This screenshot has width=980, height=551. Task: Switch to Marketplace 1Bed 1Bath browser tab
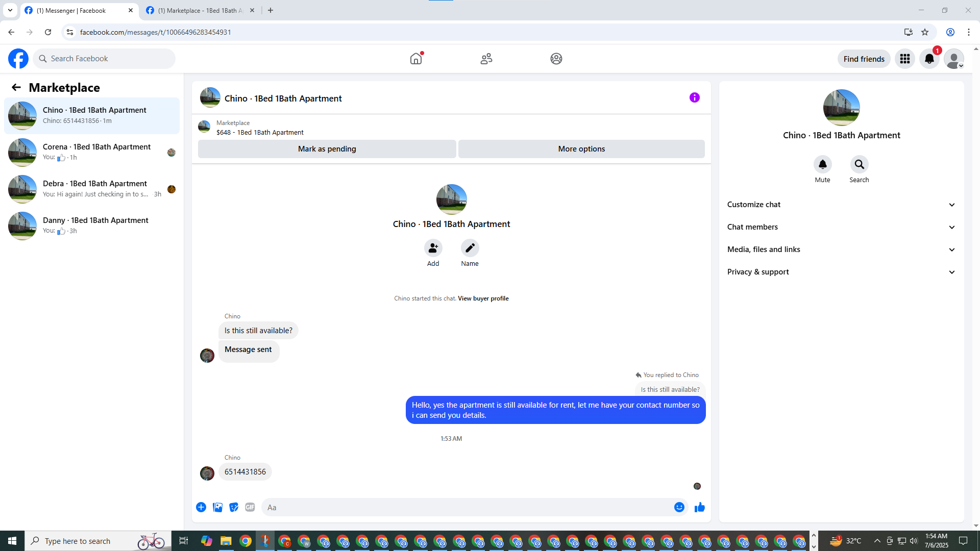pyautogui.click(x=200, y=10)
